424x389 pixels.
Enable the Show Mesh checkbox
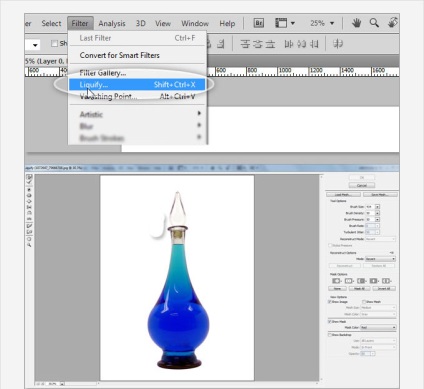(364, 302)
